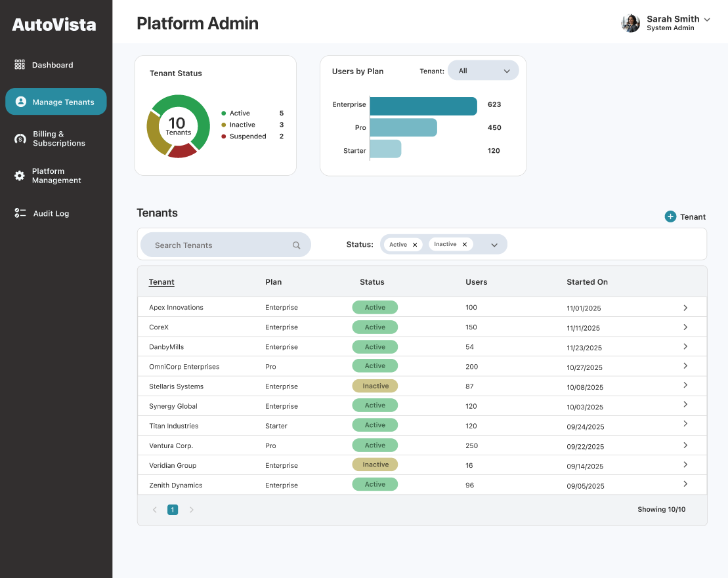Expand the Status filter dropdown arrow
This screenshot has height=578, width=728.
[x=494, y=245]
